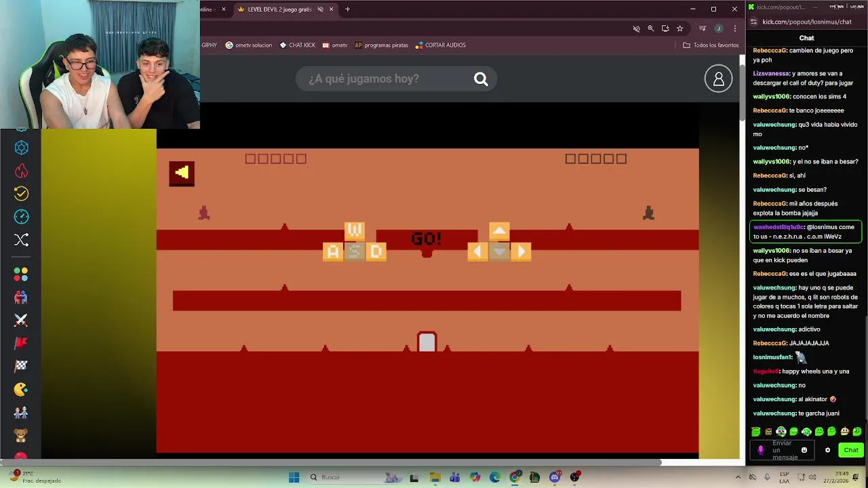Screen dimensions: 868x488
Task: Click the magnifier search icon on the games site
Action: [481, 79]
